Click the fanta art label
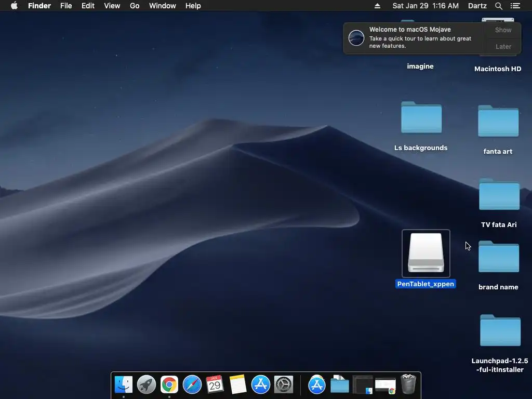 click(x=498, y=152)
